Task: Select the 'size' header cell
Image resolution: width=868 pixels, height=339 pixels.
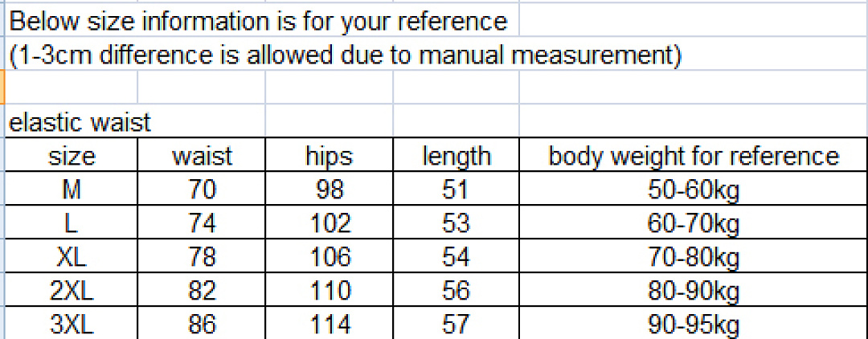Action: [x=72, y=157]
